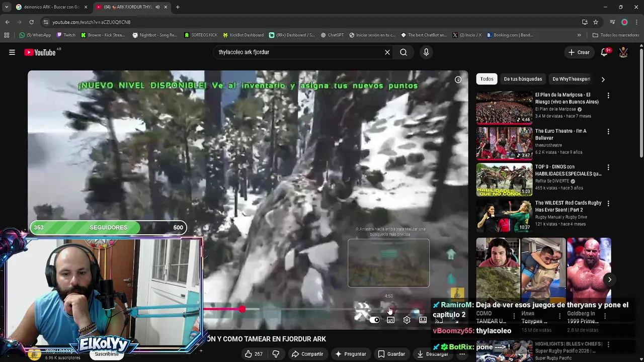Save the video with Guardar
Image resolution: width=644 pixels, height=362 pixels.
pyautogui.click(x=391, y=354)
